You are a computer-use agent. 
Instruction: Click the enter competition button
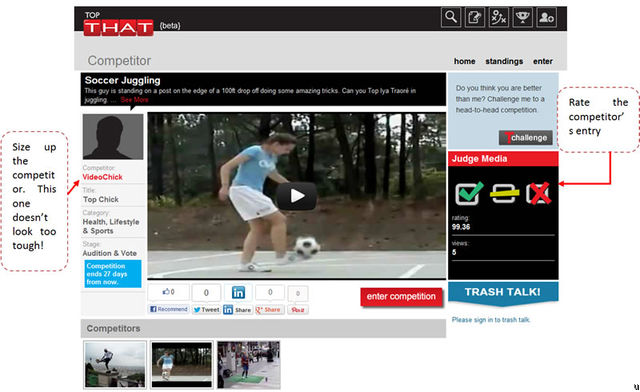(x=401, y=296)
